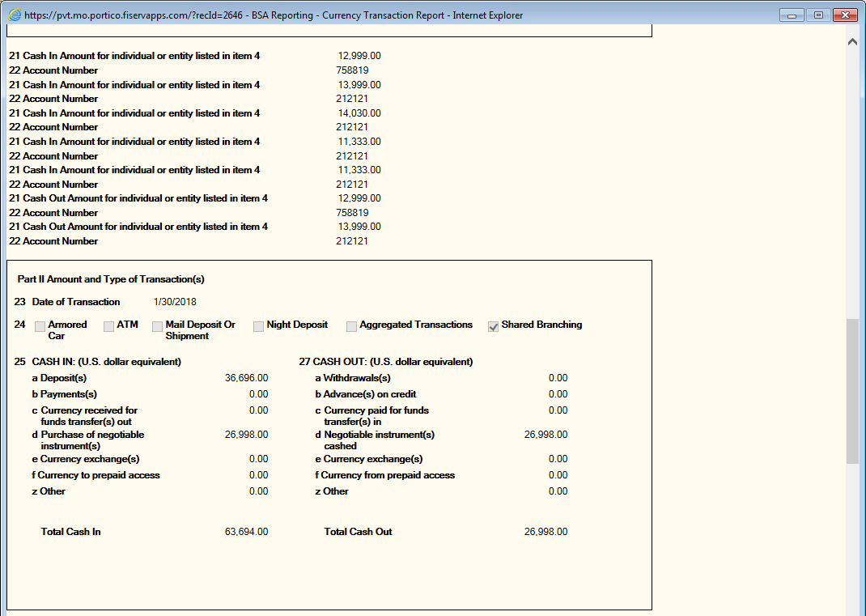Click the 'f Currency from prepaid access' label

tap(385, 475)
